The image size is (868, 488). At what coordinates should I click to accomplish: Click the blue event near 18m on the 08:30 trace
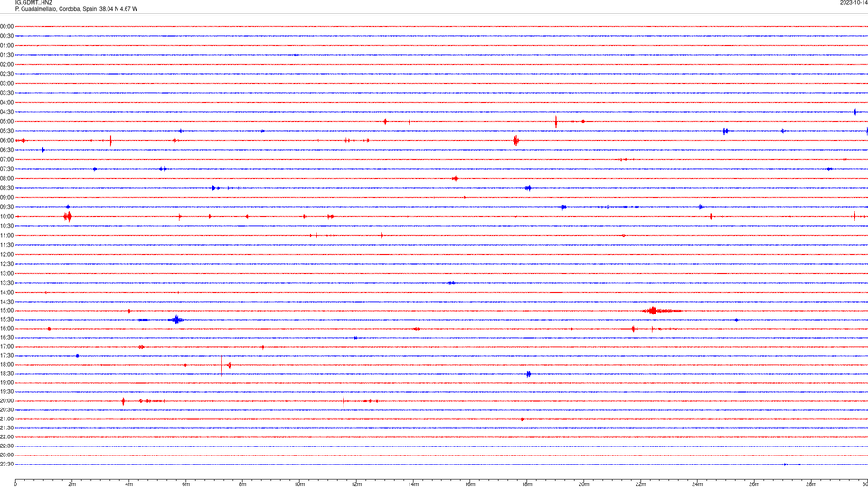pos(528,188)
